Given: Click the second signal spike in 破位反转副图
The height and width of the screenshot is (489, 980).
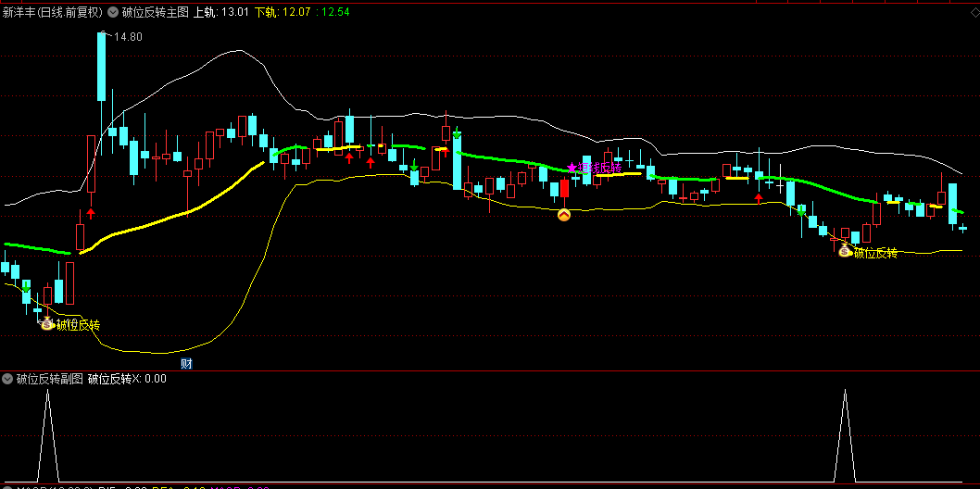Looking at the screenshot, I should click(x=845, y=434).
